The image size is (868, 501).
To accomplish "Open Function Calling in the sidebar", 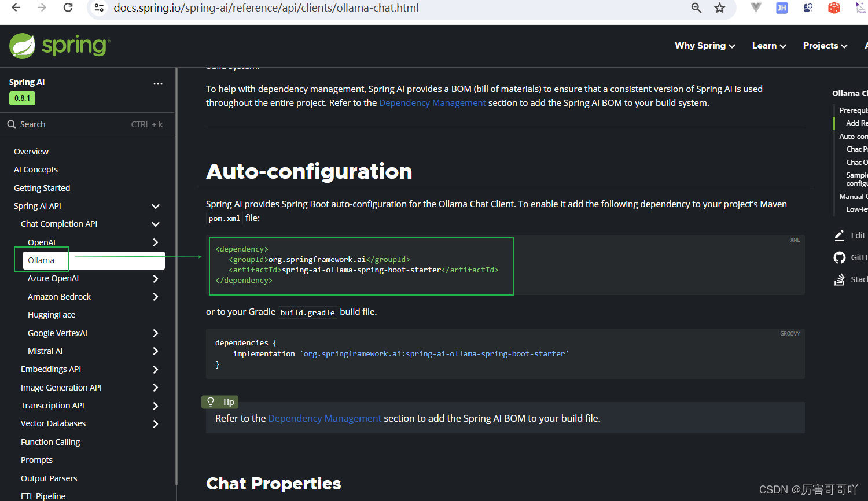I will tap(50, 442).
